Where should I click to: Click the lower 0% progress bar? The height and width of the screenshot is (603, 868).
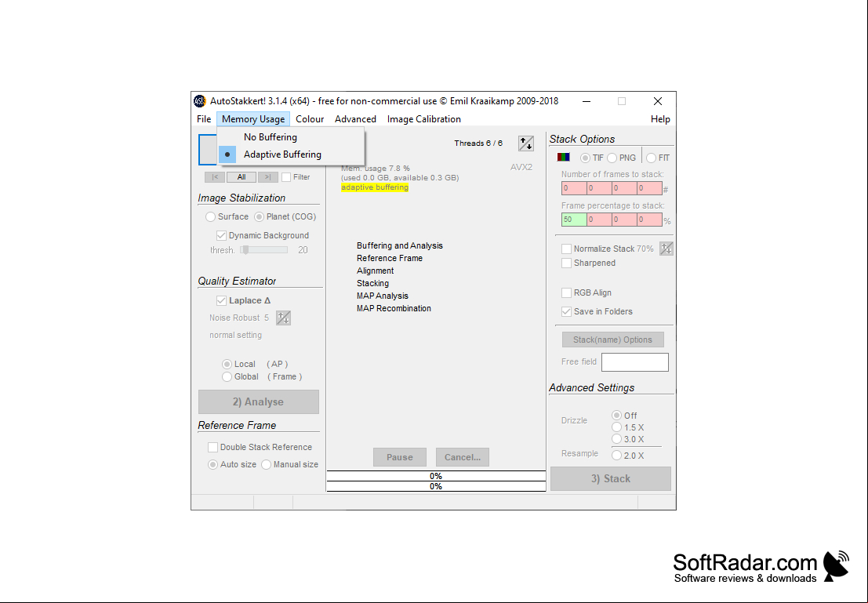point(436,487)
